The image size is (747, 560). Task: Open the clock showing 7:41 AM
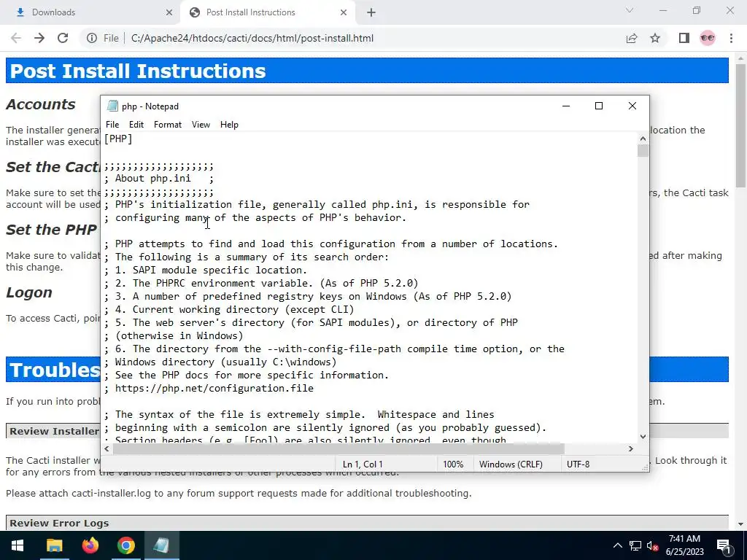tap(684, 545)
